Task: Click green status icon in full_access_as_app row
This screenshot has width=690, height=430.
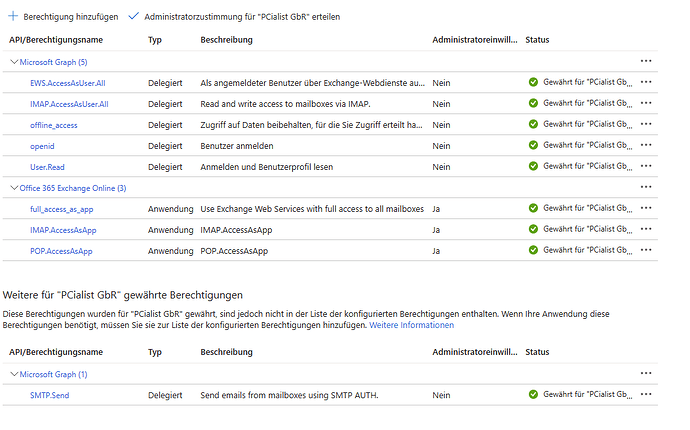Action: tap(533, 208)
